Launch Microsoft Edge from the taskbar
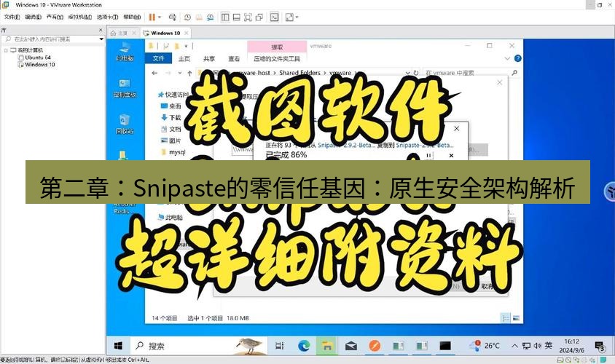This screenshot has height=364, width=615. (x=304, y=346)
